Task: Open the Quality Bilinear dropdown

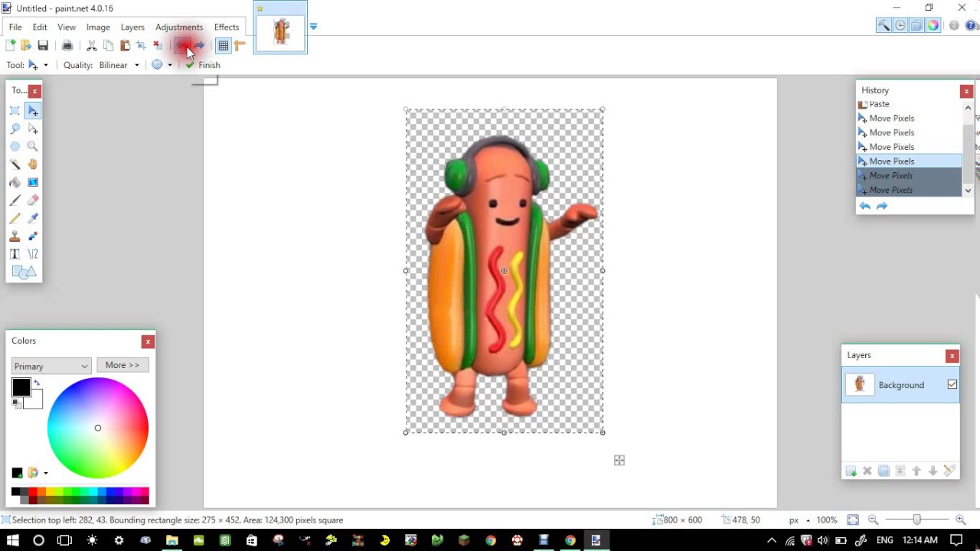Action: click(x=119, y=65)
